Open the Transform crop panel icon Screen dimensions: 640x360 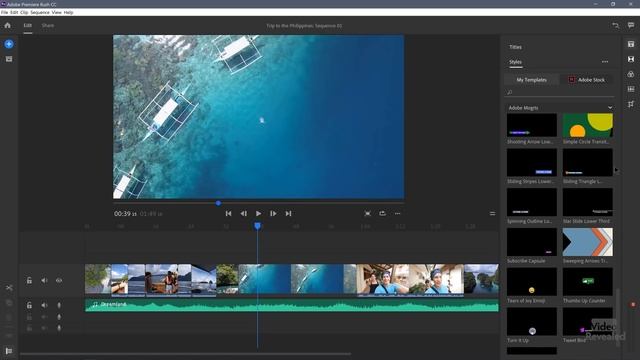click(631, 104)
